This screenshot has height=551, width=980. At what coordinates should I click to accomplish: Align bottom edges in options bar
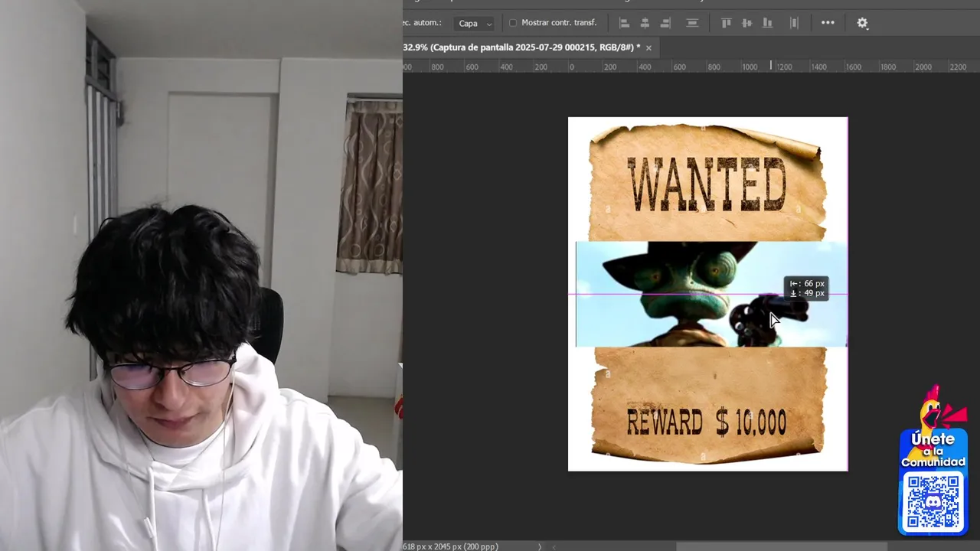pyautogui.click(x=767, y=23)
